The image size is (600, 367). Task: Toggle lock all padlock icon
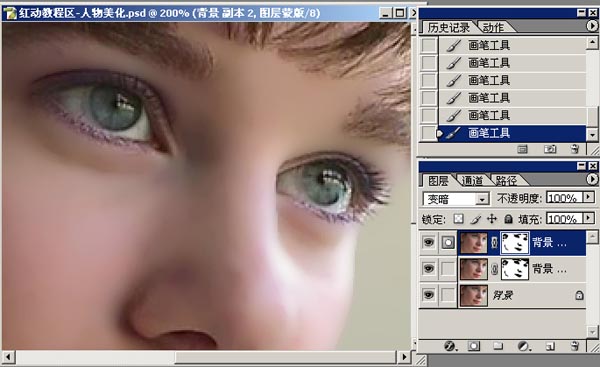(508, 219)
